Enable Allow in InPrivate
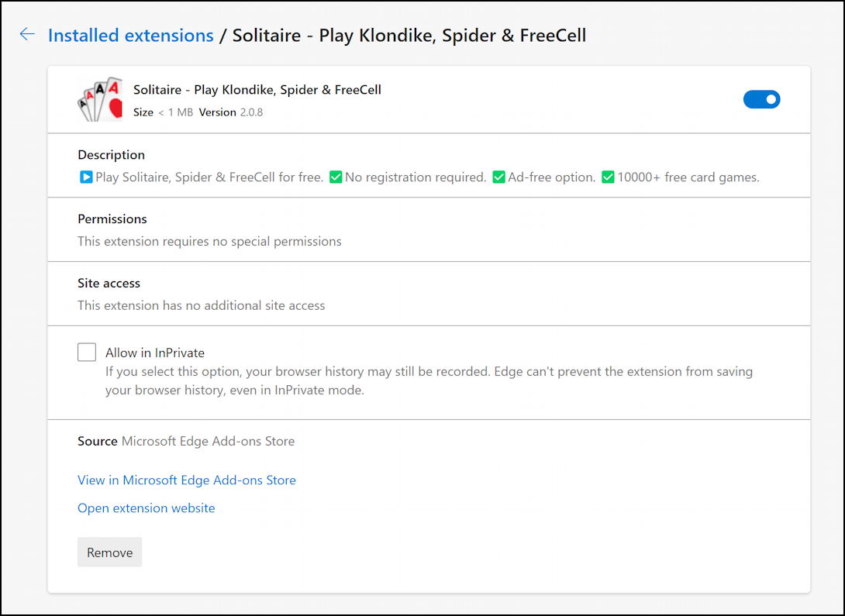This screenshot has height=616, width=845. coord(87,352)
